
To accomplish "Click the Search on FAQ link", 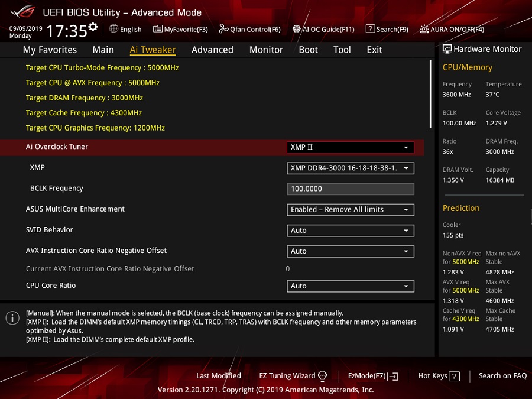I will (502, 375).
